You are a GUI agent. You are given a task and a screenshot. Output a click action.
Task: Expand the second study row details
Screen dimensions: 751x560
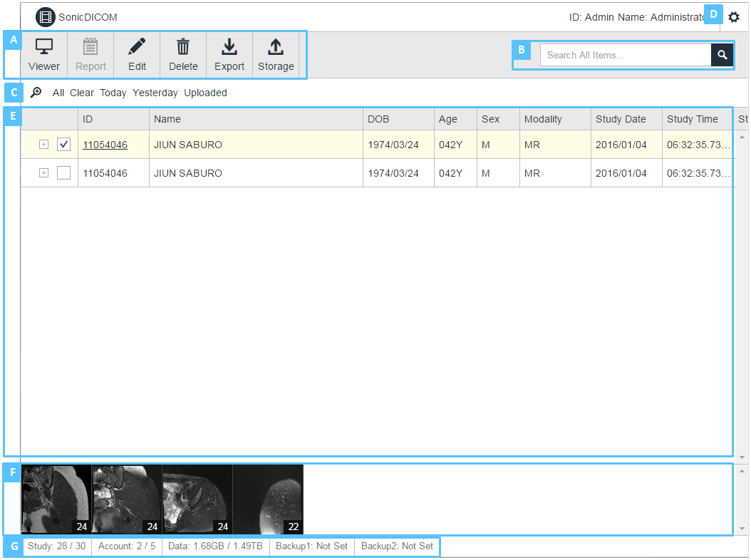(x=43, y=172)
